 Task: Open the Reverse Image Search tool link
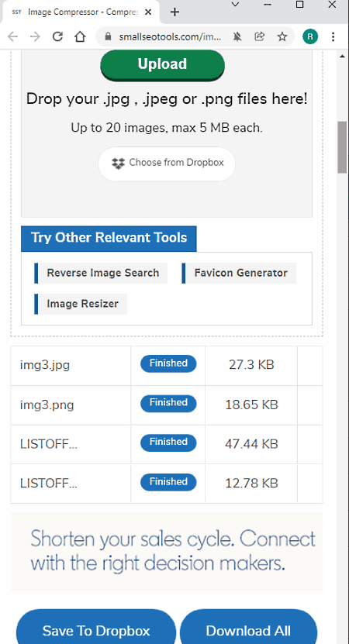pos(101,273)
